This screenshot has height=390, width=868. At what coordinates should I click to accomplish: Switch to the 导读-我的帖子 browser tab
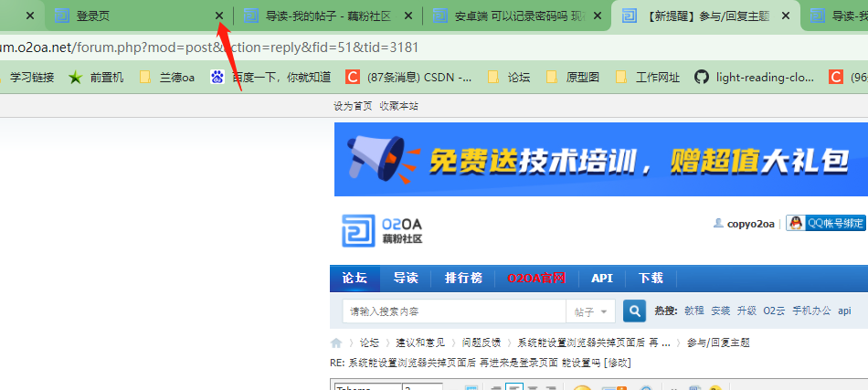coord(328,16)
